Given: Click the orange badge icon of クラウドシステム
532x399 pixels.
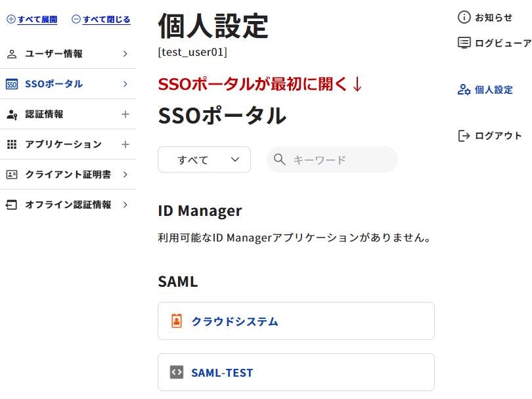Looking at the screenshot, I should point(177,321).
